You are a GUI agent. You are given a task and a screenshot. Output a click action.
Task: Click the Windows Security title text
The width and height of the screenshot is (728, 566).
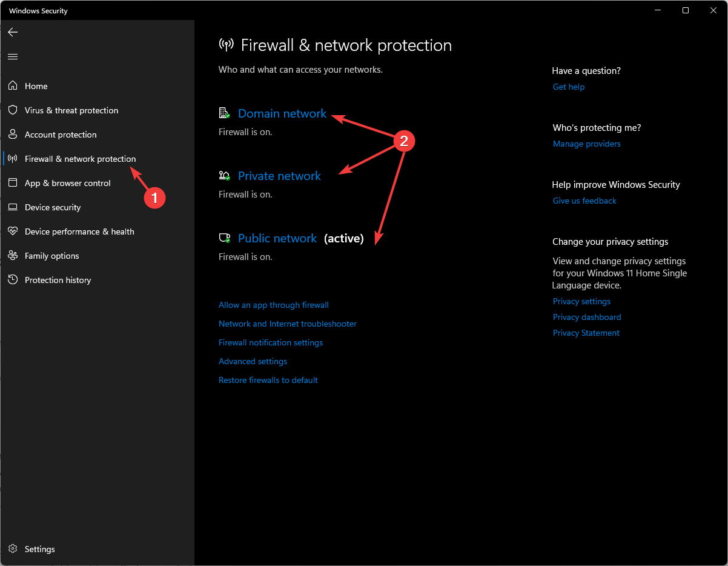pyautogui.click(x=38, y=11)
